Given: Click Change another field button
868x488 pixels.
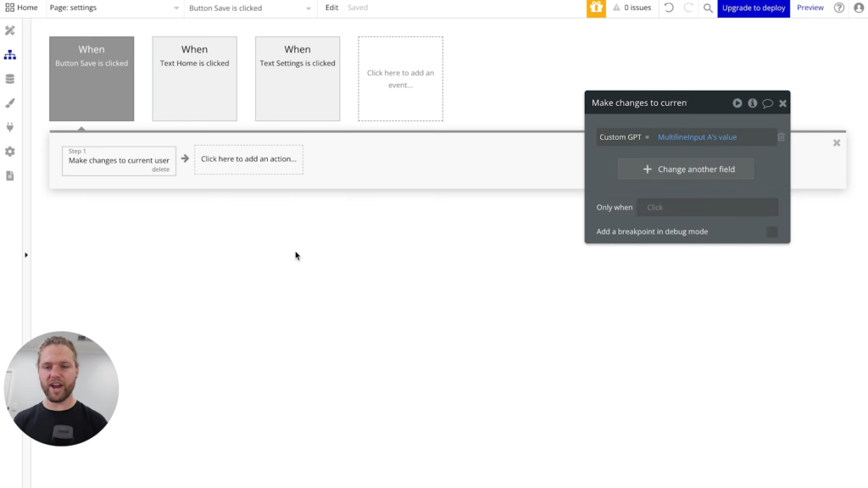Looking at the screenshot, I should (685, 169).
